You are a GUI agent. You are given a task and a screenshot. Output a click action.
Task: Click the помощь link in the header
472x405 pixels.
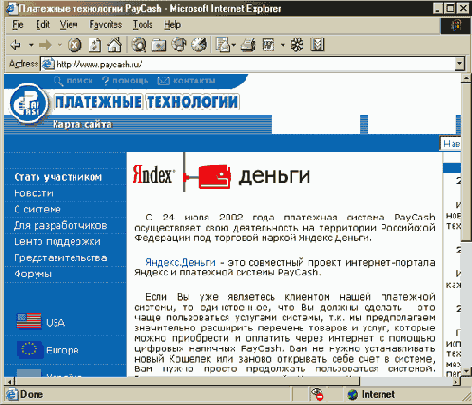click(130, 81)
